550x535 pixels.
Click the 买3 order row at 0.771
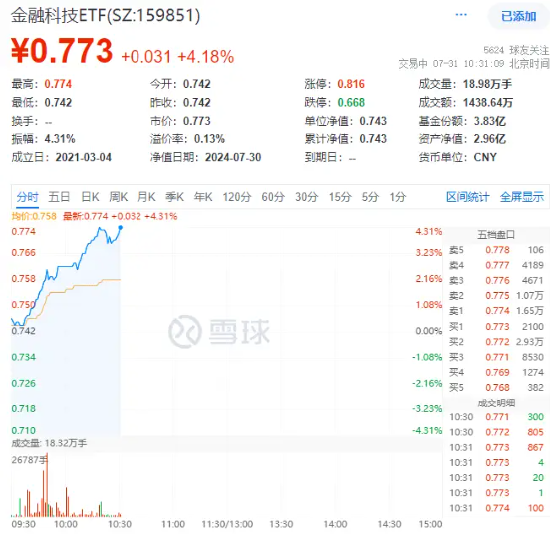point(496,357)
